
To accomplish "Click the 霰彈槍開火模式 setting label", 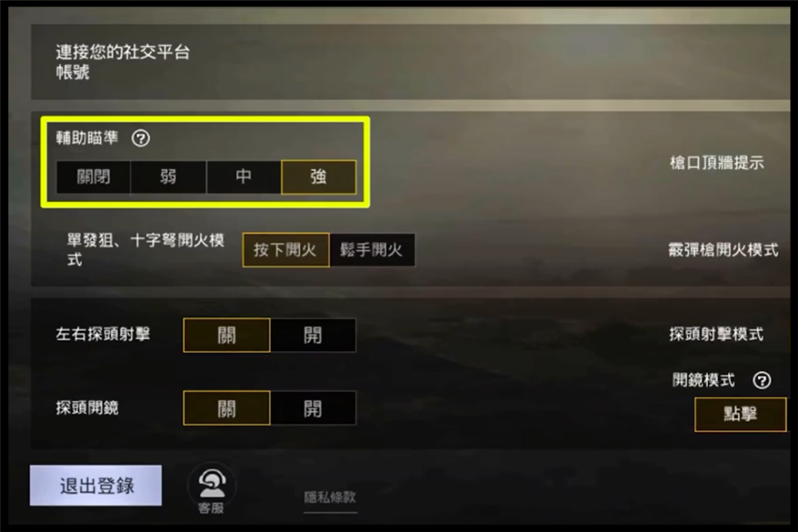I will pos(723,250).
